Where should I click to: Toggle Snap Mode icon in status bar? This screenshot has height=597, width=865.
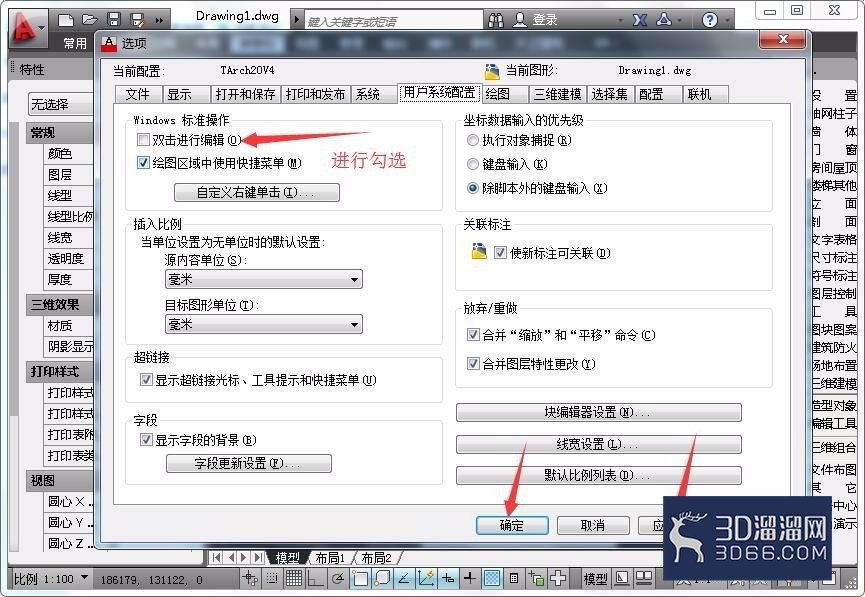271,578
